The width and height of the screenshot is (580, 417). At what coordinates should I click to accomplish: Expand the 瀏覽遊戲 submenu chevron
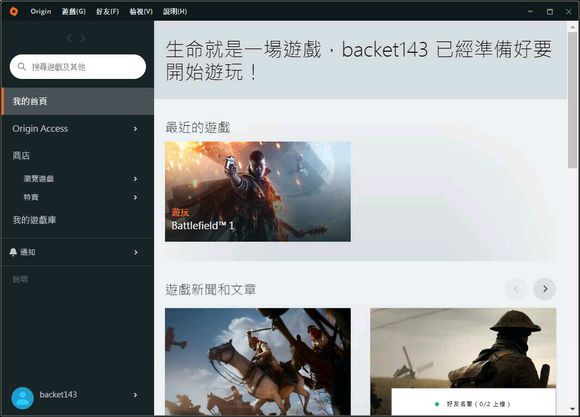(x=135, y=179)
